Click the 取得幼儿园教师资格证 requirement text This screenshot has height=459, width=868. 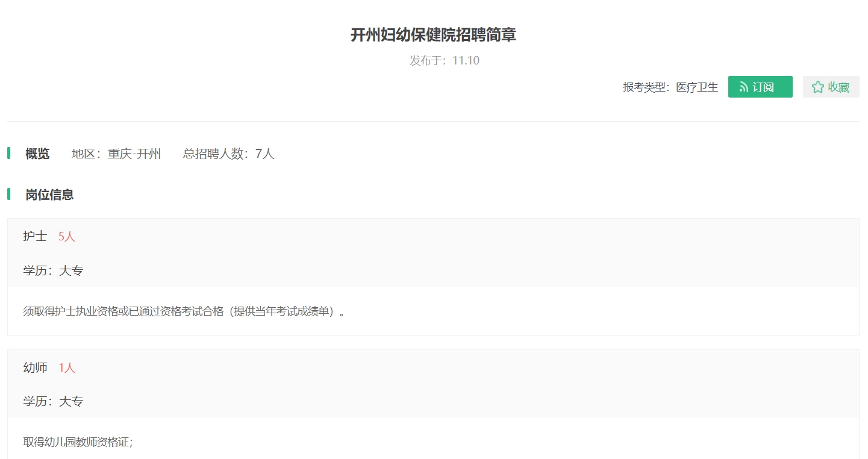[x=78, y=442]
